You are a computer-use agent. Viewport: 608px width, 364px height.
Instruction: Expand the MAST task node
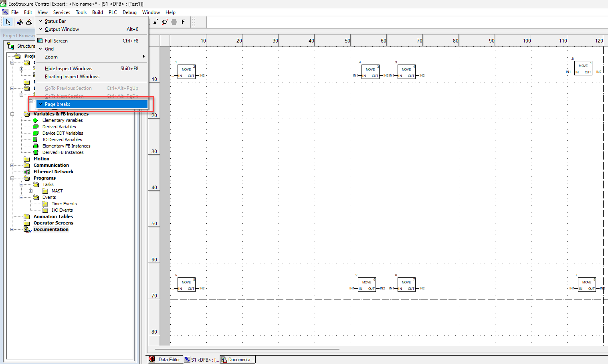pos(30,191)
